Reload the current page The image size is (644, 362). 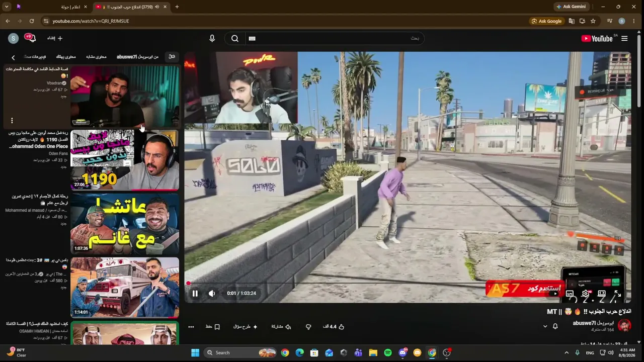(32, 21)
